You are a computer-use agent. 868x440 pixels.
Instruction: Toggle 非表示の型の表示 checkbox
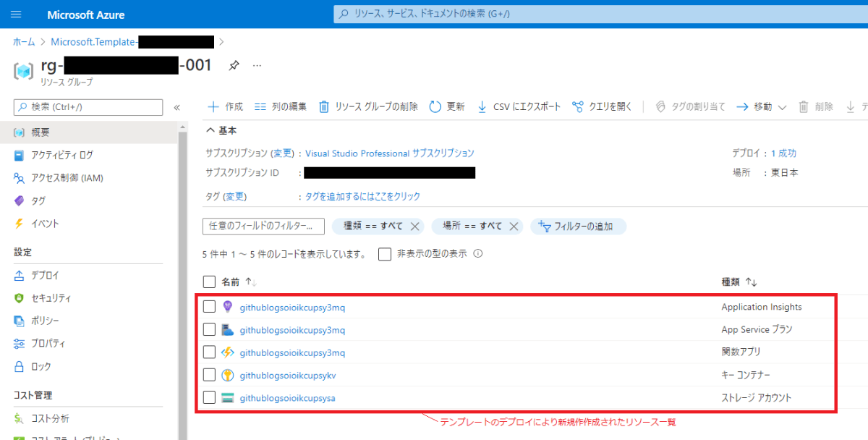(x=385, y=255)
